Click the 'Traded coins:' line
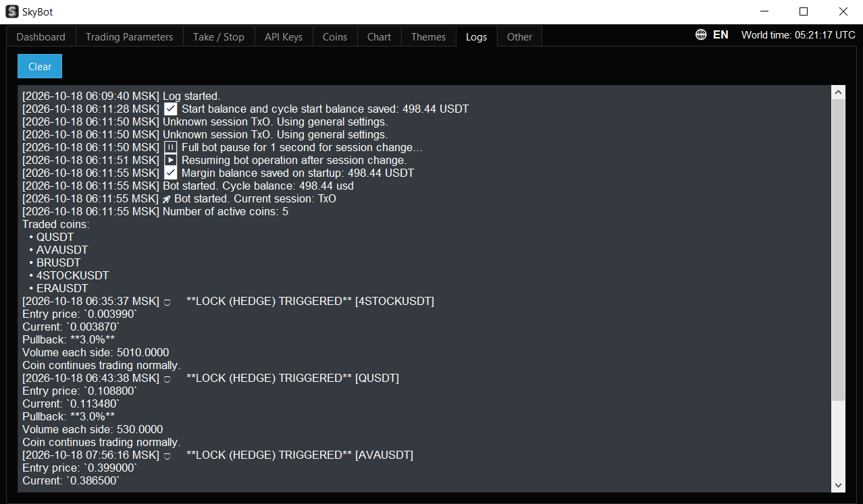Viewport: 863px width, 504px height. [55, 225]
